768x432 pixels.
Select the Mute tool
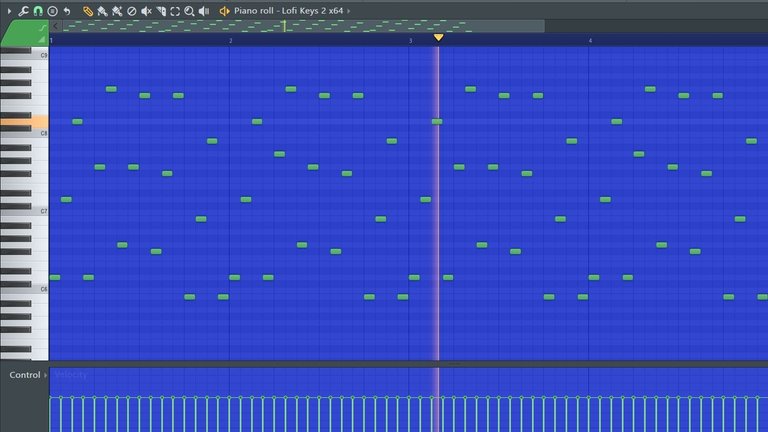tap(146, 11)
